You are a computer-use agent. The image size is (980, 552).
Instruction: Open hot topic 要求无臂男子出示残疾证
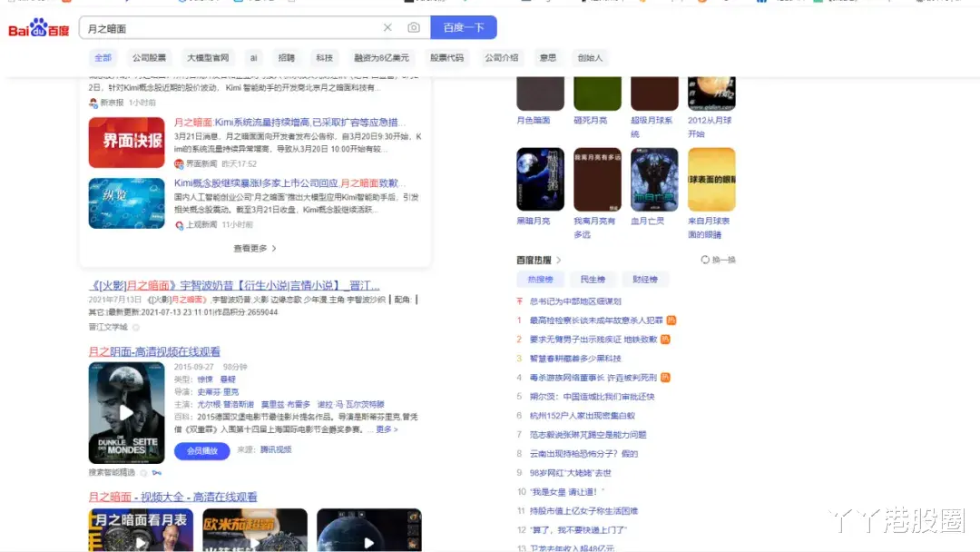593,340
